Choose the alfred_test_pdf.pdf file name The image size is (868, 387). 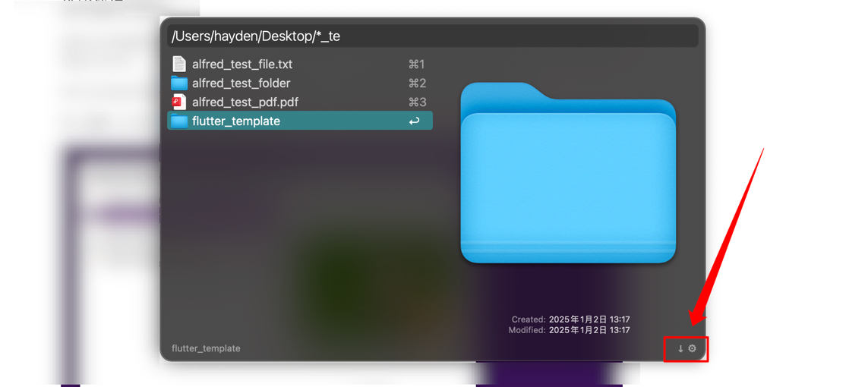pyautogui.click(x=245, y=102)
